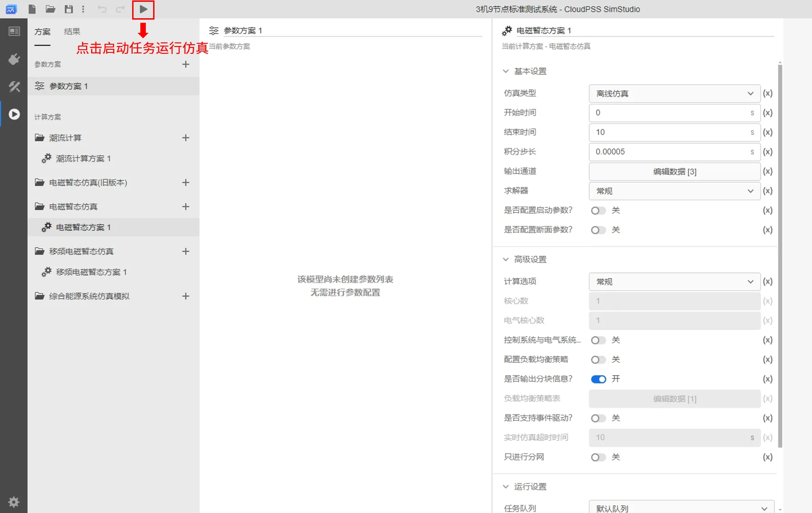Click the 参数方案 1 title field

352,31
